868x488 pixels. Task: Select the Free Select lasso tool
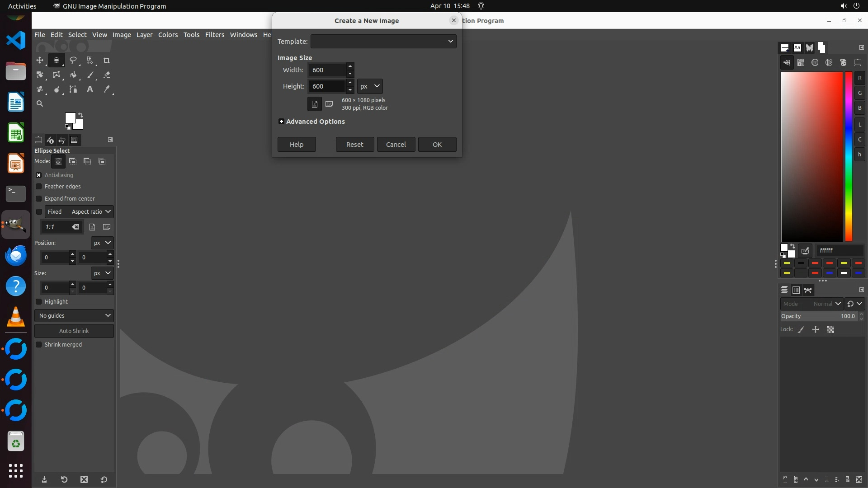click(73, 60)
